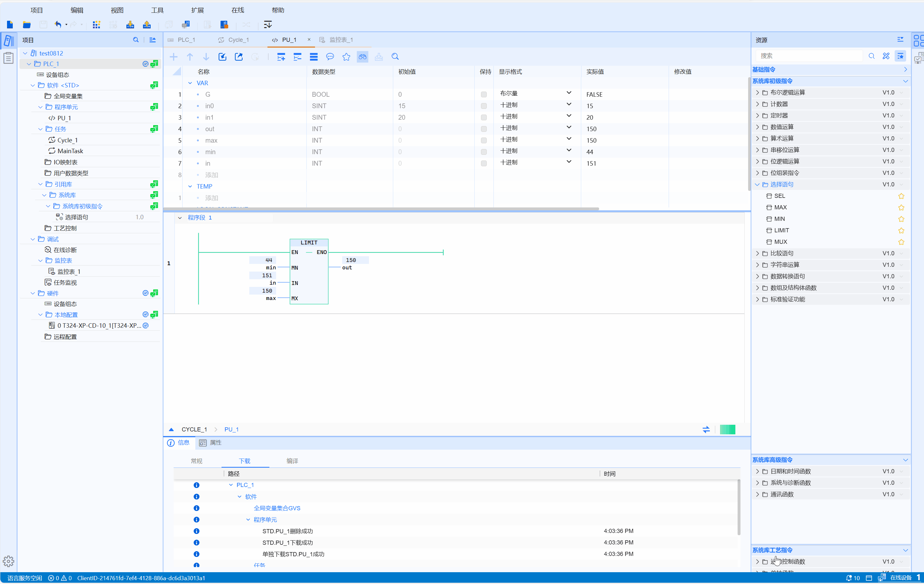Click the download to device toolbar icon

point(130,25)
